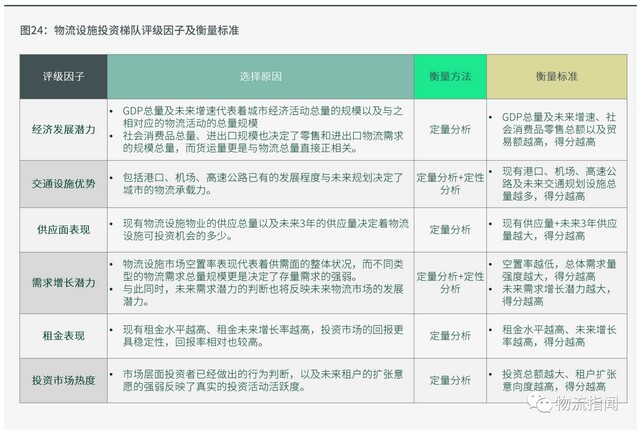
Task: Click the green 衡量方法 header cell
Action: [450, 76]
